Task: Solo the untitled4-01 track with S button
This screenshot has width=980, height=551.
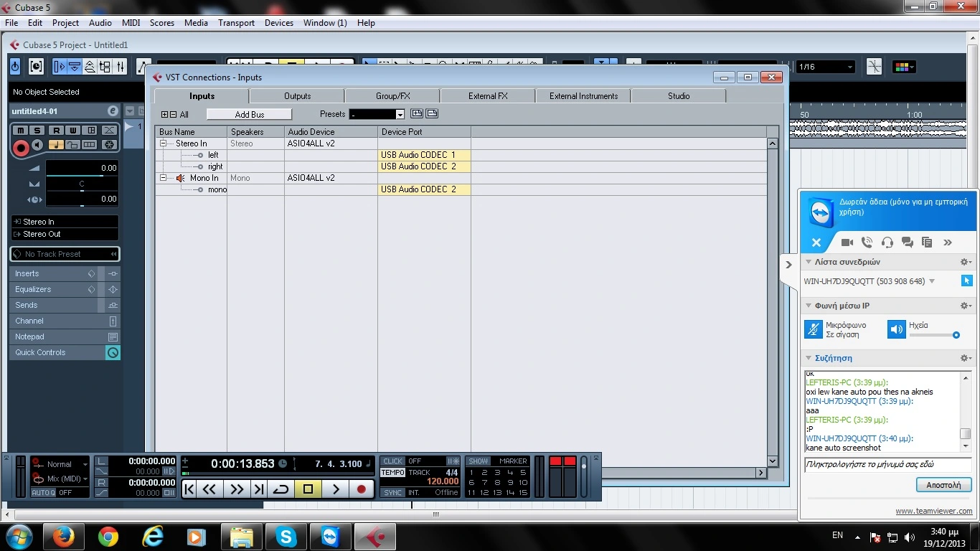Action: coord(38,130)
